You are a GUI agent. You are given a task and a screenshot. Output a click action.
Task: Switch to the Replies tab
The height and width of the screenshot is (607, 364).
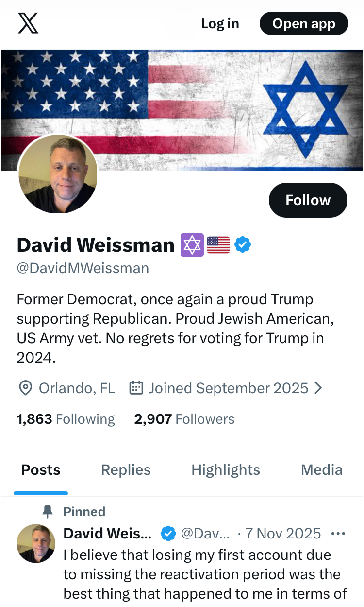pyautogui.click(x=126, y=470)
